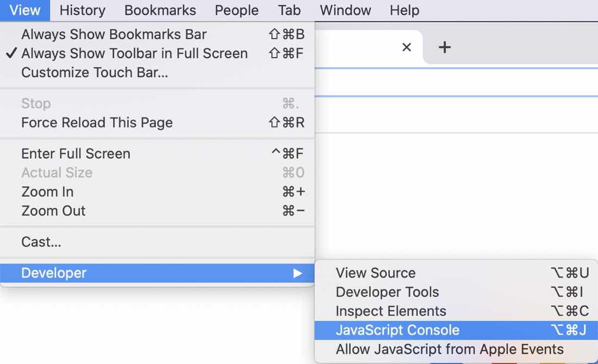This screenshot has width=598, height=364.
Task: Open the Help menu
Action: (x=403, y=10)
